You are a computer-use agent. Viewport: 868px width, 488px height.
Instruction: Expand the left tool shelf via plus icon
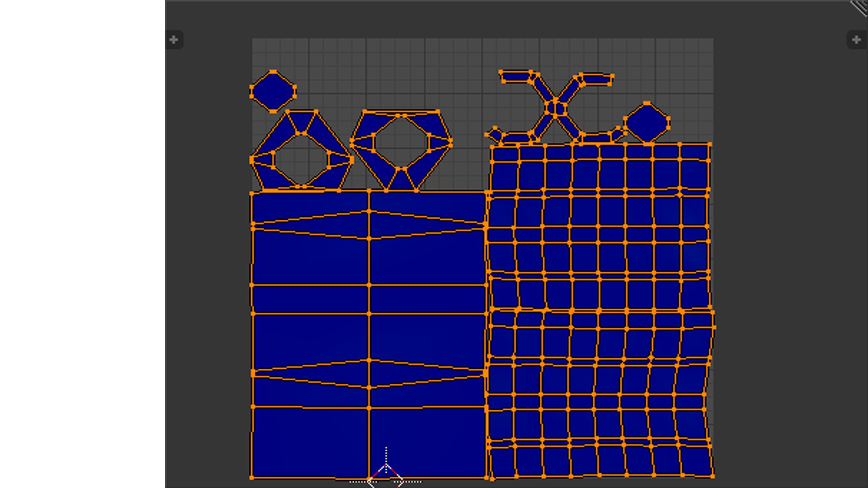(x=174, y=40)
